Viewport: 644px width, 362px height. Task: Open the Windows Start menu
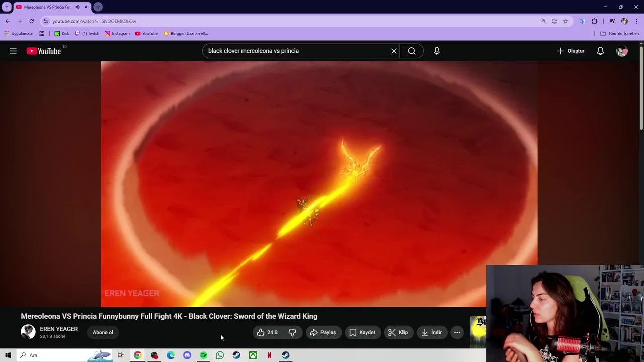(x=8, y=355)
